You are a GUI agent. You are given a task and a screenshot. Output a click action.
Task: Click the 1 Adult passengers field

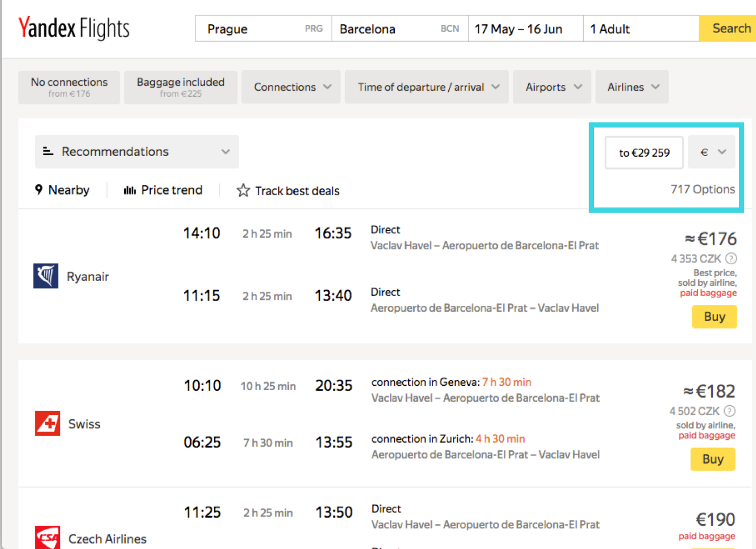641,29
